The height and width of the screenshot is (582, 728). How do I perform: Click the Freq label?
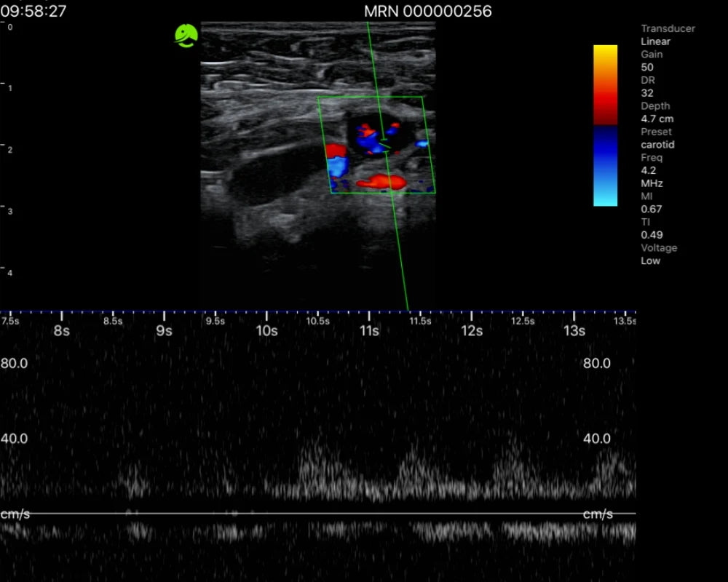coord(652,158)
